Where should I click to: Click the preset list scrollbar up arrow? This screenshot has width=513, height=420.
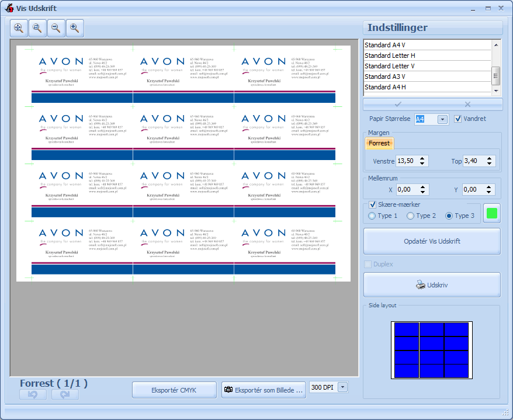496,45
